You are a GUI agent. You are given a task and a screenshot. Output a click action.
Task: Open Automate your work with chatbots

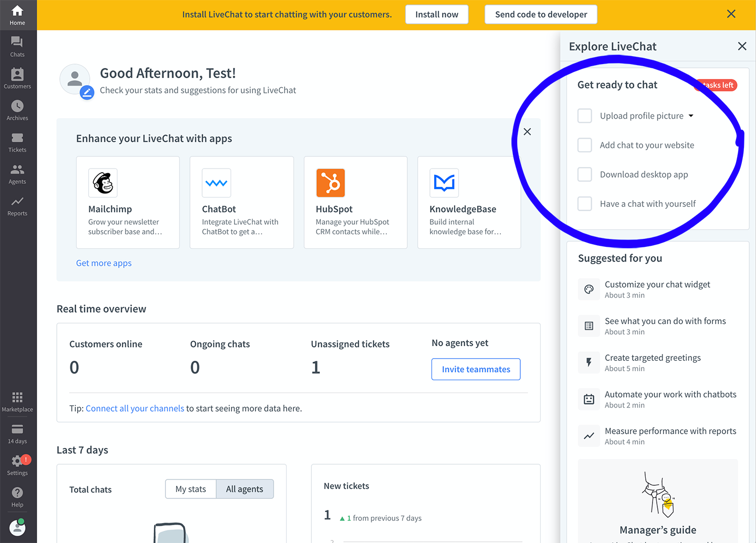point(657,399)
